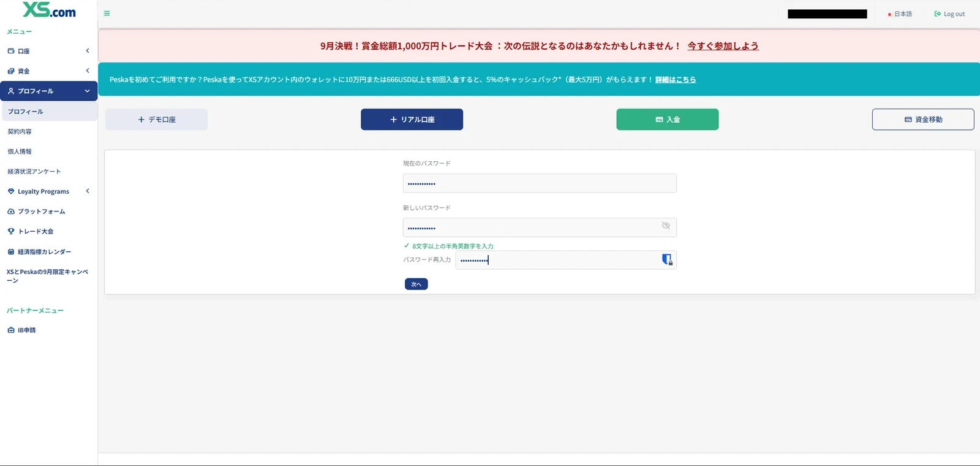Click the プラットフォーム download icon
Image resolution: width=980 pixels, height=466 pixels.
click(11, 212)
